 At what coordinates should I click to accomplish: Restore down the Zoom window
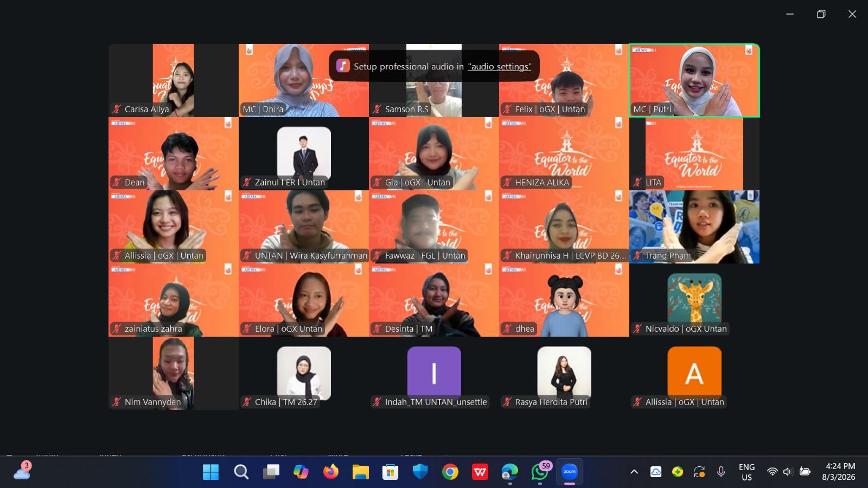pos(821,14)
